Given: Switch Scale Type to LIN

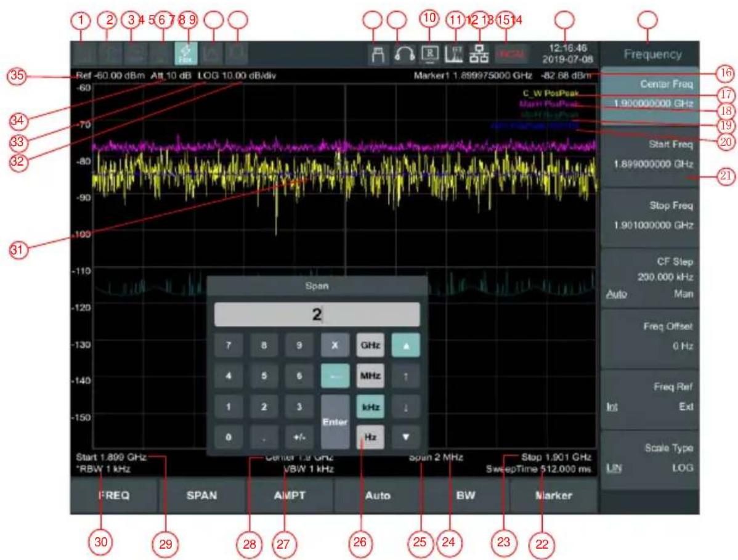Looking at the screenshot, I should pyautogui.click(x=614, y=468).
